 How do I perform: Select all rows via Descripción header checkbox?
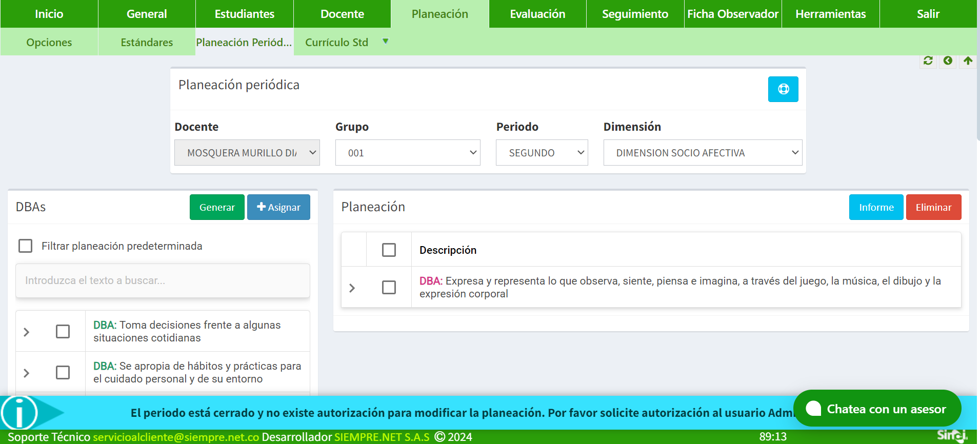[389, 250]
